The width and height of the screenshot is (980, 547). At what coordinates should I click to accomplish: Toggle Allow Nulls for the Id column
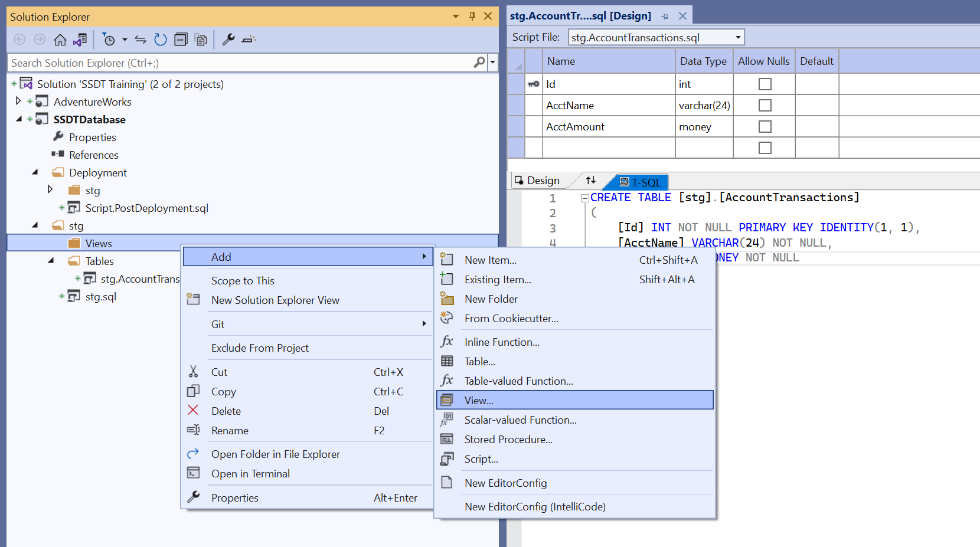click(765, 84)
